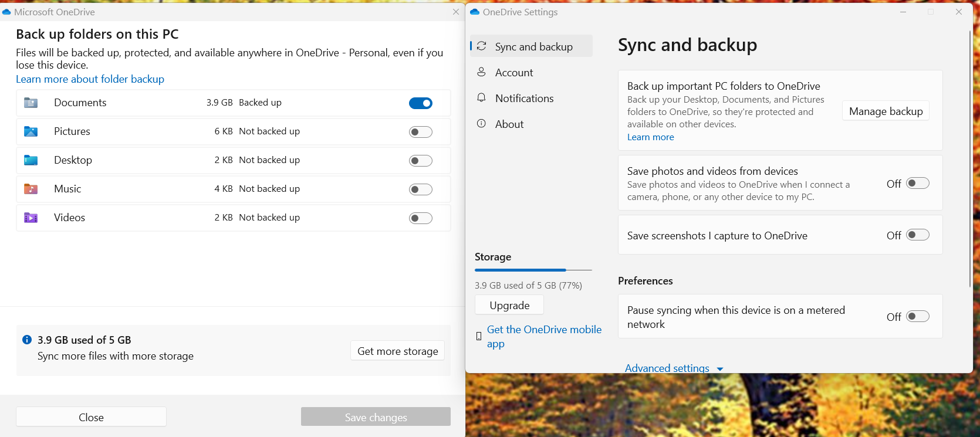Click Close in the folder backup dialog

91,417
